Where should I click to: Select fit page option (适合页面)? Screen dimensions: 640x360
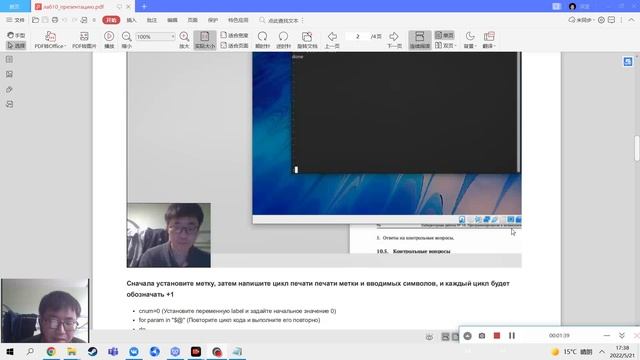(x=234, y=45)
